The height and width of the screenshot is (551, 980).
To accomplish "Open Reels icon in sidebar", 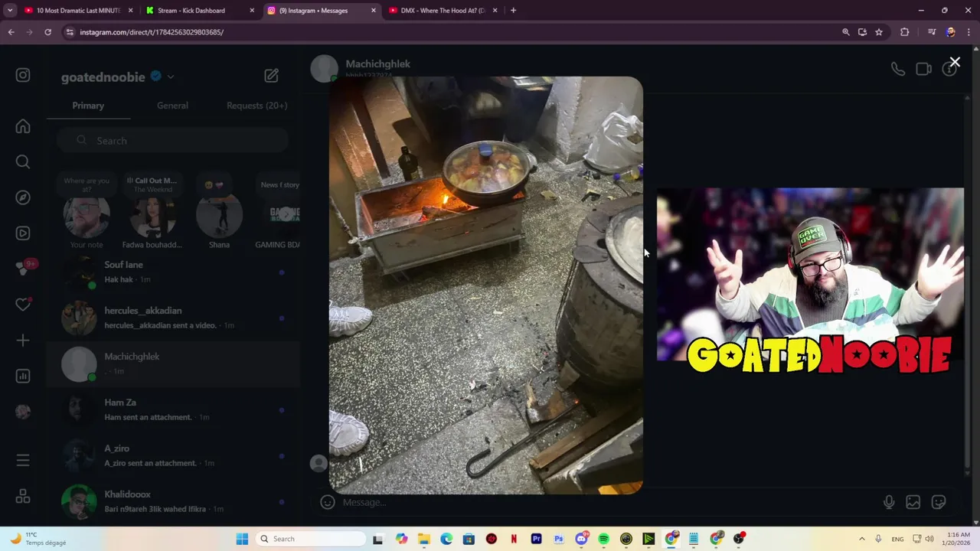I will (x=23, y=233).
